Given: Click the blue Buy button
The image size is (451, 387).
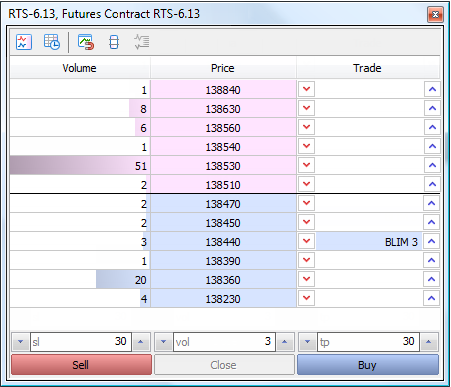Looking at the screenshot, I should [x=368, y=365].
